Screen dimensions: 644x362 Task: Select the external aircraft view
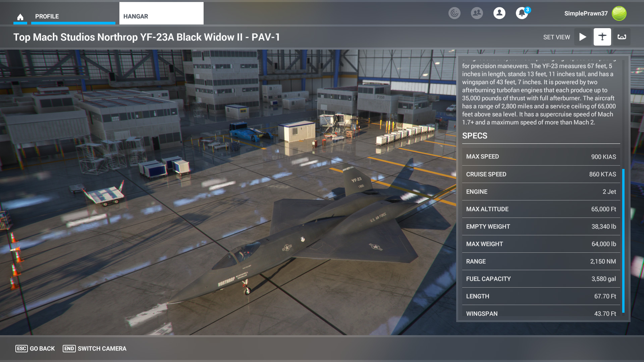[602, 37]
